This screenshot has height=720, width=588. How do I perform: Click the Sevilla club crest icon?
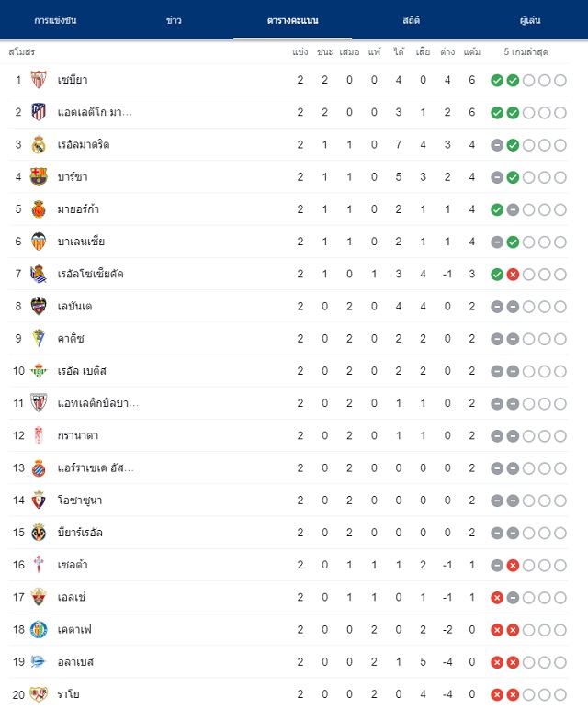[x=39, y=80]
